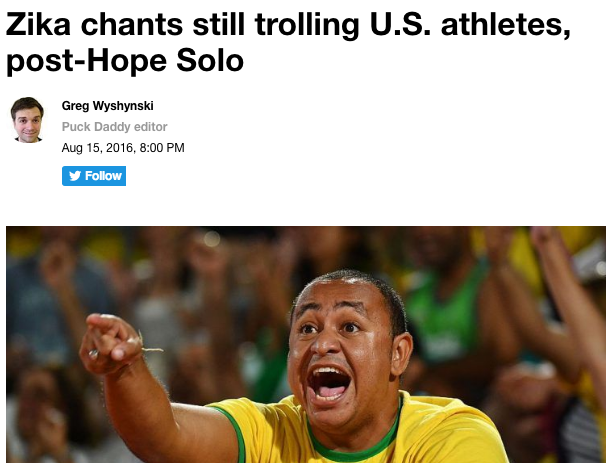Click the word 'chants' in the headline
Screen dimensions: 608x463
pyautogui.click(x=132, y=24)
